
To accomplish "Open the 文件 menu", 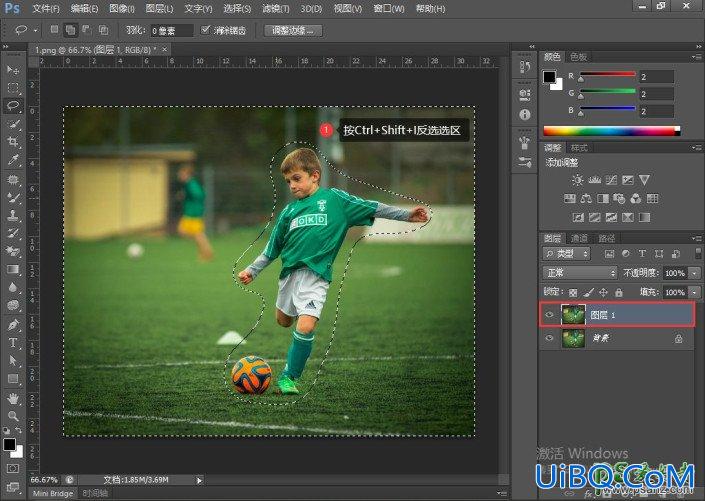I will pyautogui.click(x=46, y=9).
